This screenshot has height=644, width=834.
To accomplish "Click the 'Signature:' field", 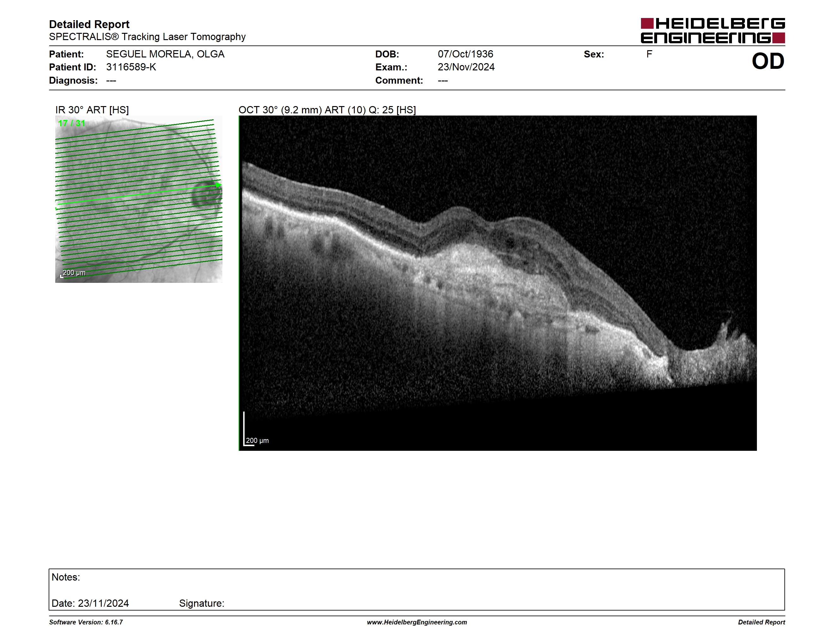I will 202,604.
